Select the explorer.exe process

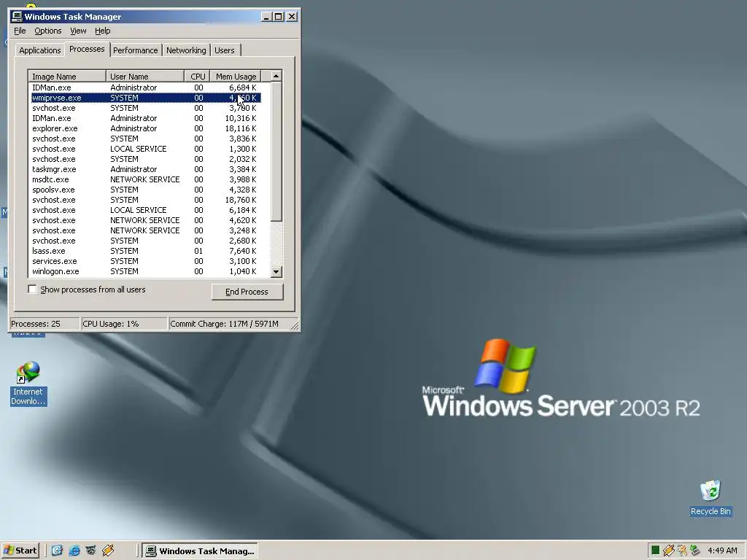point(144,128)
